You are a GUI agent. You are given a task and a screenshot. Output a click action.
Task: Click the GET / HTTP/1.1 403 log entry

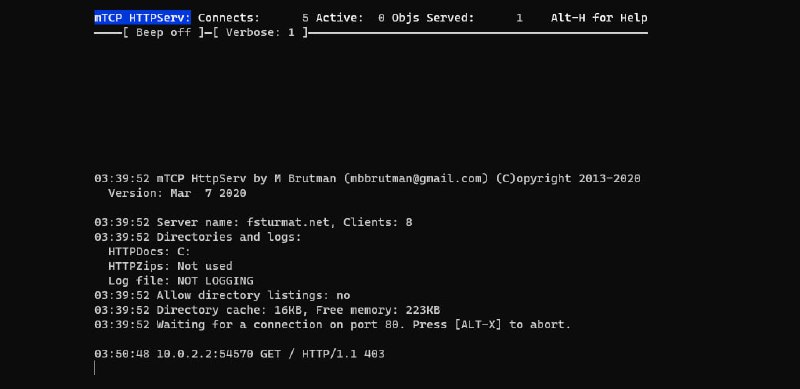tap(322, 354)
